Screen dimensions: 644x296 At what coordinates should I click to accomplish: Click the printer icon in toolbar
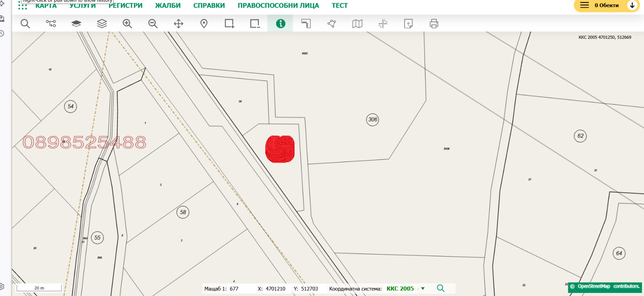click(x=434, y=24)
